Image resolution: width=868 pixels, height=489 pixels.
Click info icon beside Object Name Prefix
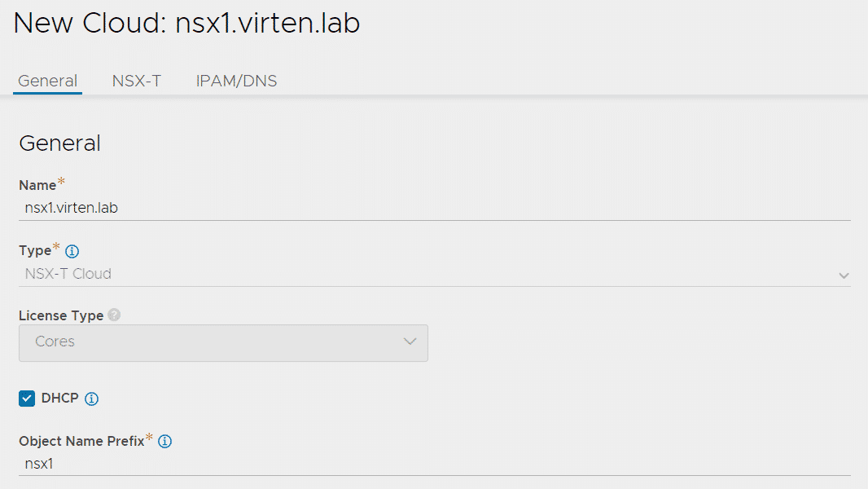165,442
